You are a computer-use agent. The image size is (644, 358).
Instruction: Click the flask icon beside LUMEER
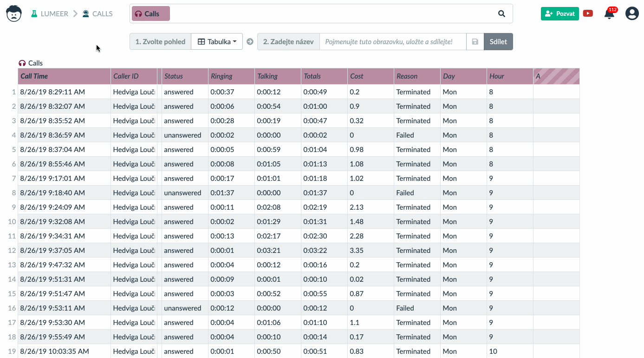pos(34,14)
